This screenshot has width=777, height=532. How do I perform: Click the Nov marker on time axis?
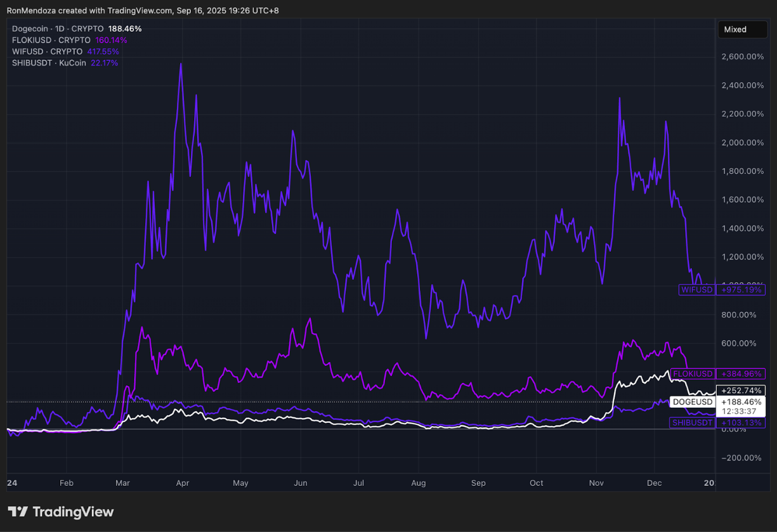[596, 483]
